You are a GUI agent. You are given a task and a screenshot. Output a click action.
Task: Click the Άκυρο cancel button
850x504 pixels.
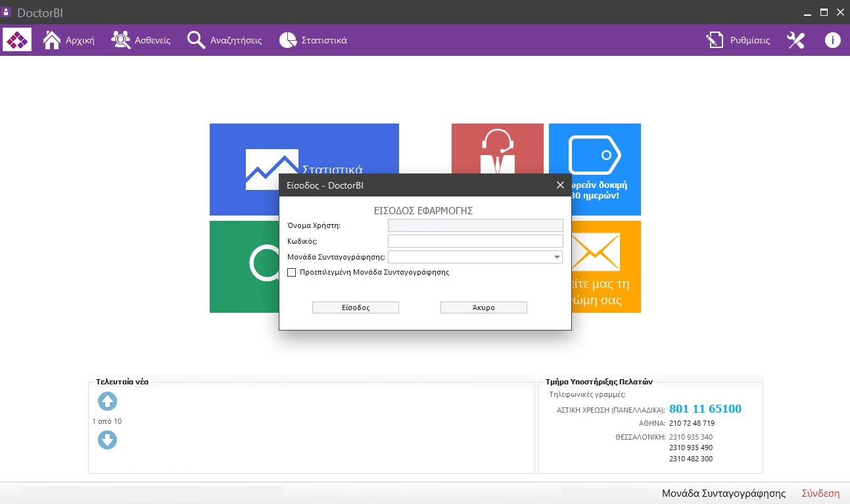click(x=483, y=308)
